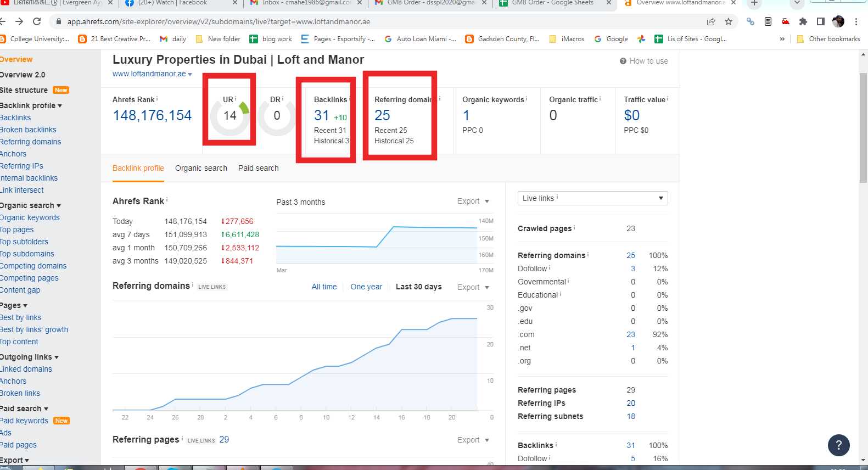This screenshot has height=470, width=868.
Task: Open Paid keywords in sidebar
Action: (x=24, y=421)
